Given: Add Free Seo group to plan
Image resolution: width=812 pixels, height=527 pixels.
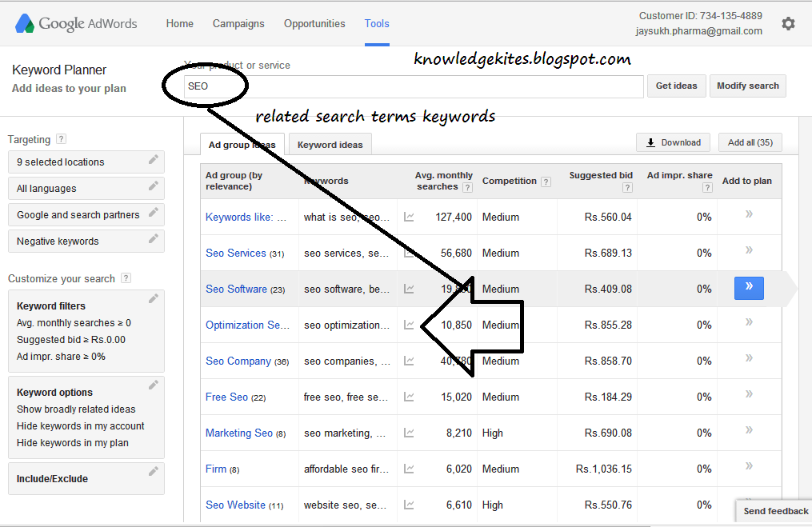Looking at the screenshot, I should tap(749, 394).
